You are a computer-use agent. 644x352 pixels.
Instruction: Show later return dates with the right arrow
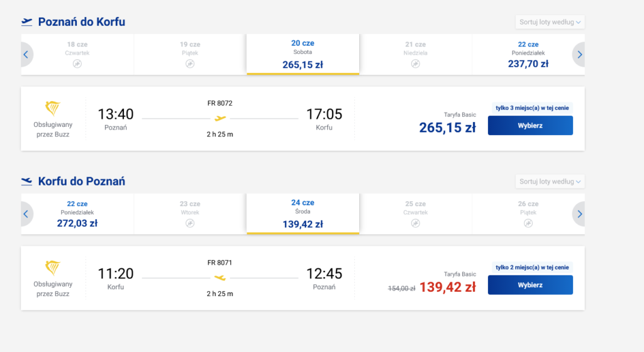tap(579, 214)
